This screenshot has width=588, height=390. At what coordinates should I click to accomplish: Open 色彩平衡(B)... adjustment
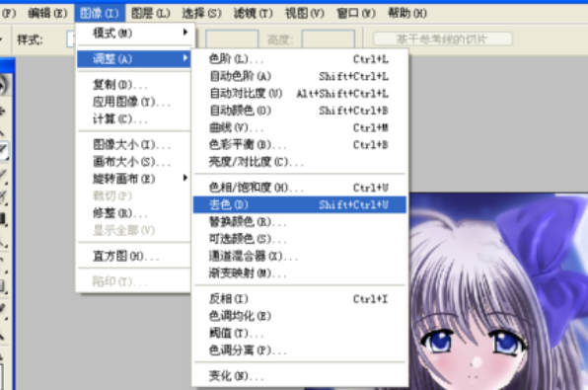click(299, 144)
